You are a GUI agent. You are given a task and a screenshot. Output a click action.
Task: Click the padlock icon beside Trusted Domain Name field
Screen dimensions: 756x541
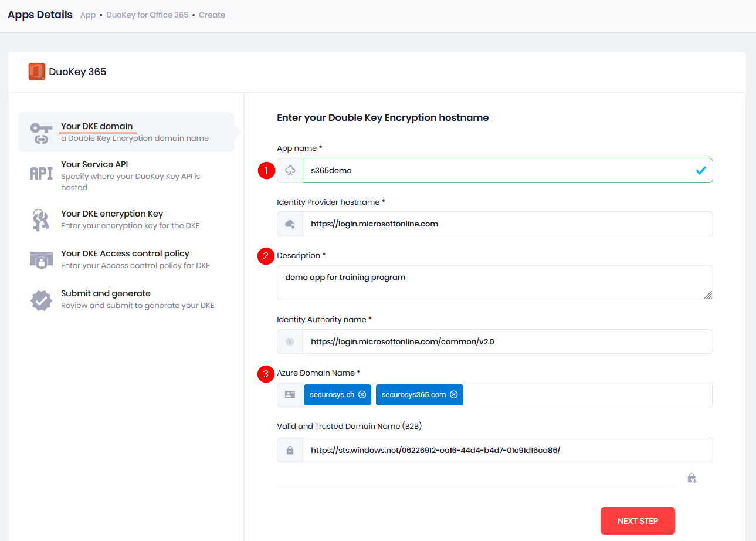[290, 450]
